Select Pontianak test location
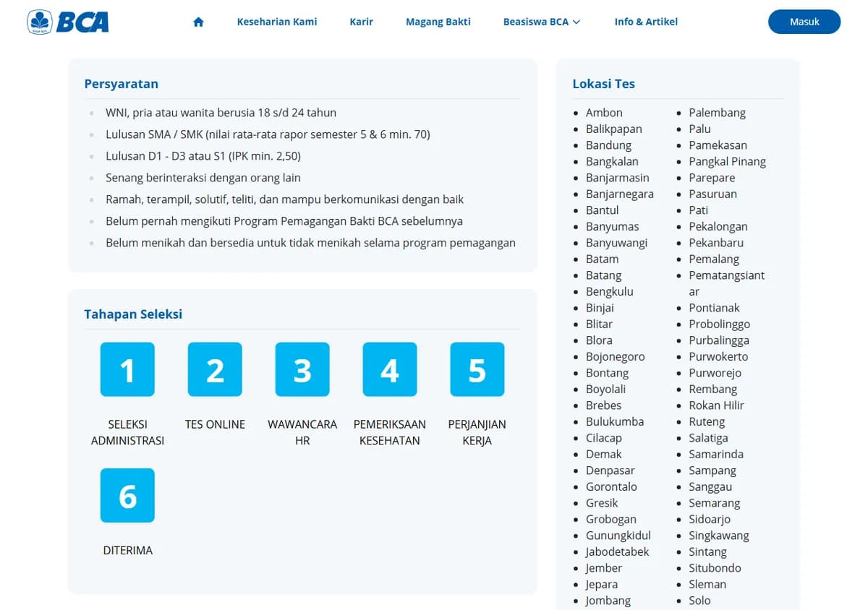Viewport: 868px width, 610px height. [715, 308]
